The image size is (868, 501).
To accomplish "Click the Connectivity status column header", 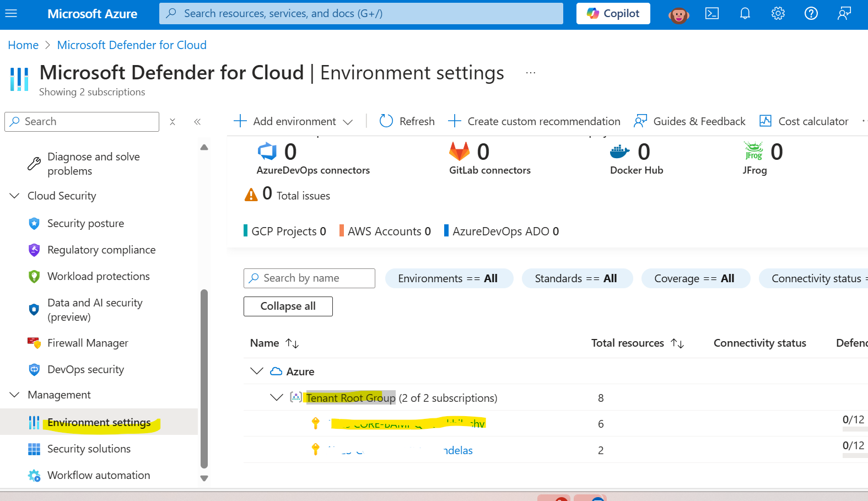I will 760,343.
